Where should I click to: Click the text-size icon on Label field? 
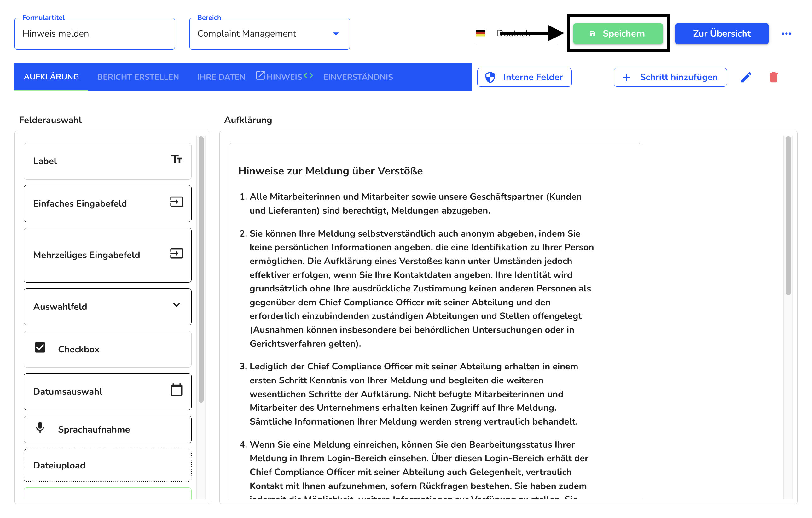pyautogui.click(x=176, y=159)
